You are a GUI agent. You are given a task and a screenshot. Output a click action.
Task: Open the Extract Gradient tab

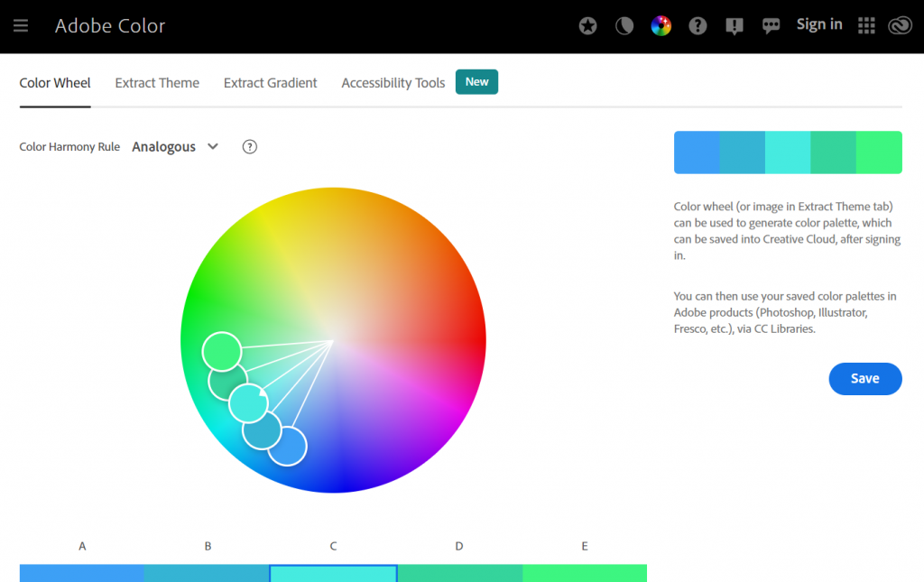point(270,82)
